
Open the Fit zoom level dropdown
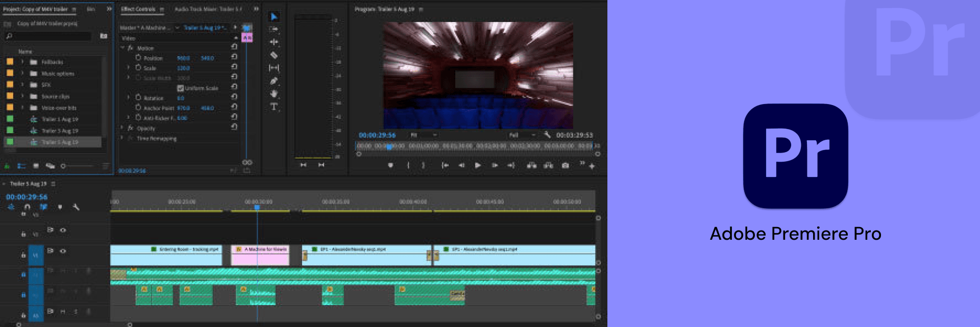[x=424, y=135]
